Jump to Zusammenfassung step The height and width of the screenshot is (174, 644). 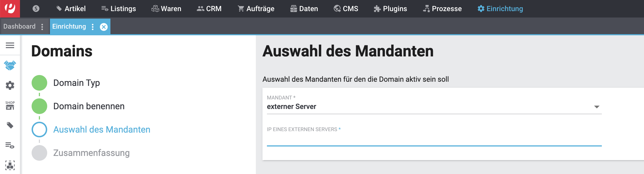[91, 153]
